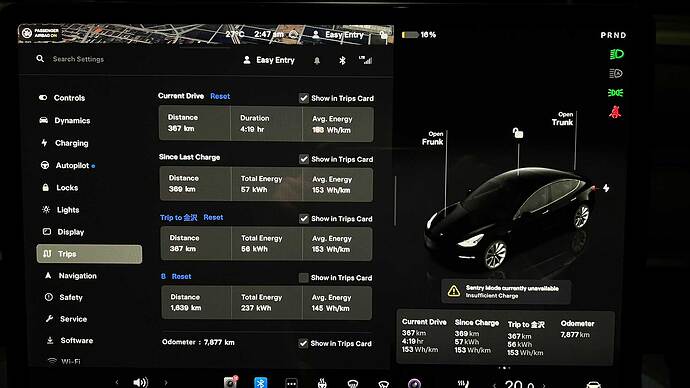Open the Bluetooth app in bottom bar
690x388 pixels.
(x=261, y=382)
